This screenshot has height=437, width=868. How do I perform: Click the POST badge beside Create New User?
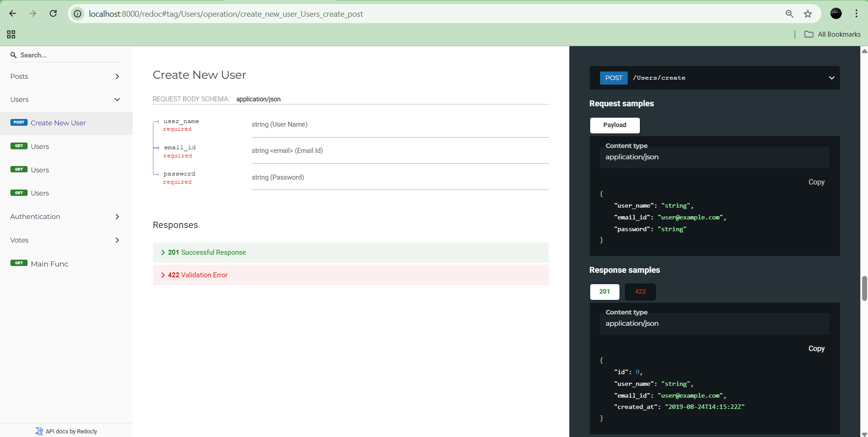coord(19,122)
